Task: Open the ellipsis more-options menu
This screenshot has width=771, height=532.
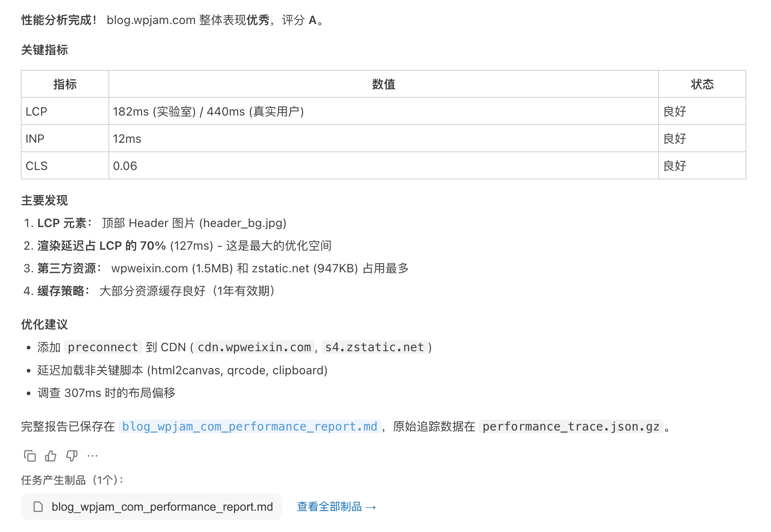Action: [92, 456]
